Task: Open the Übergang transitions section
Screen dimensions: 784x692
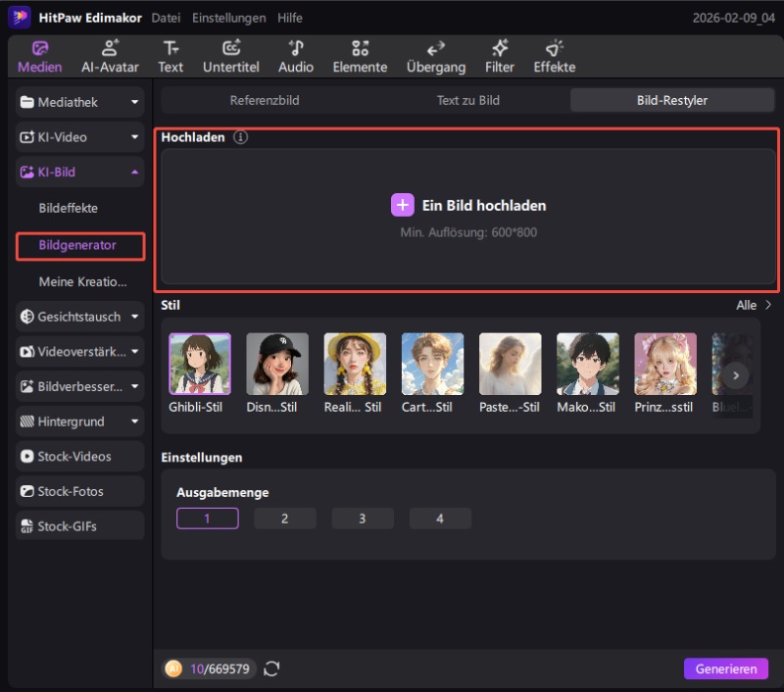Action: tap(436, 57)
